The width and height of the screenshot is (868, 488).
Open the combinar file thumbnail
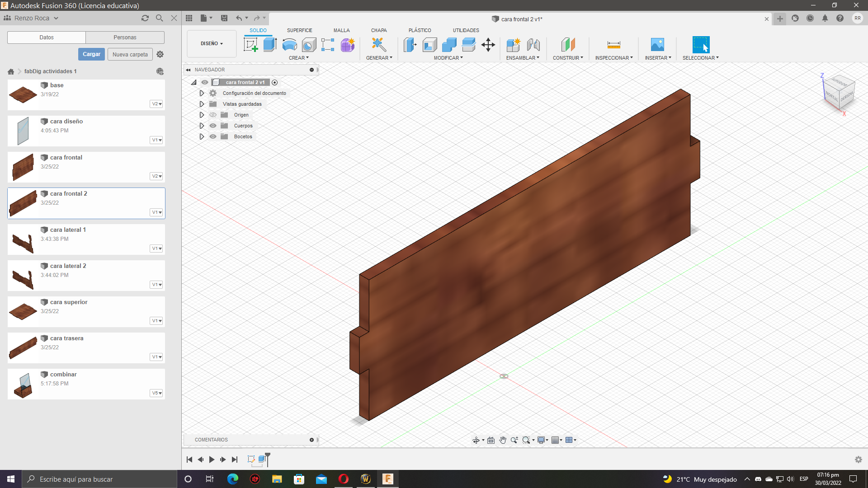pos(23,384)
